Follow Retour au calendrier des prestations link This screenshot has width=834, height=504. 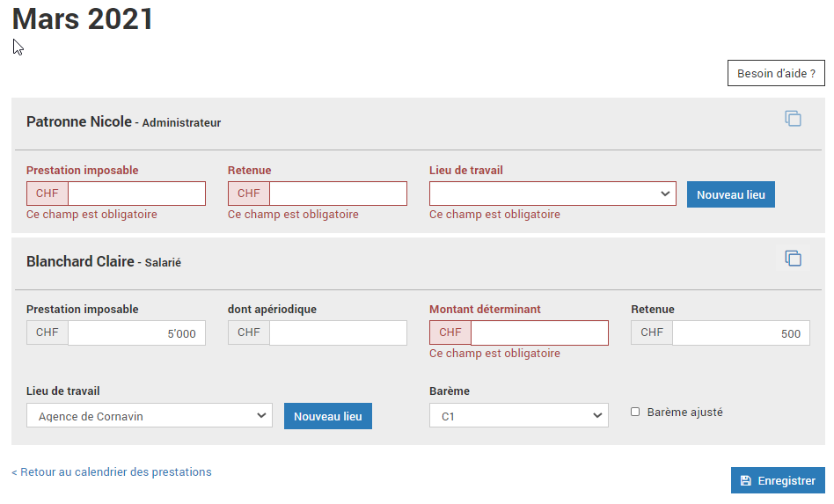[112, 472]
